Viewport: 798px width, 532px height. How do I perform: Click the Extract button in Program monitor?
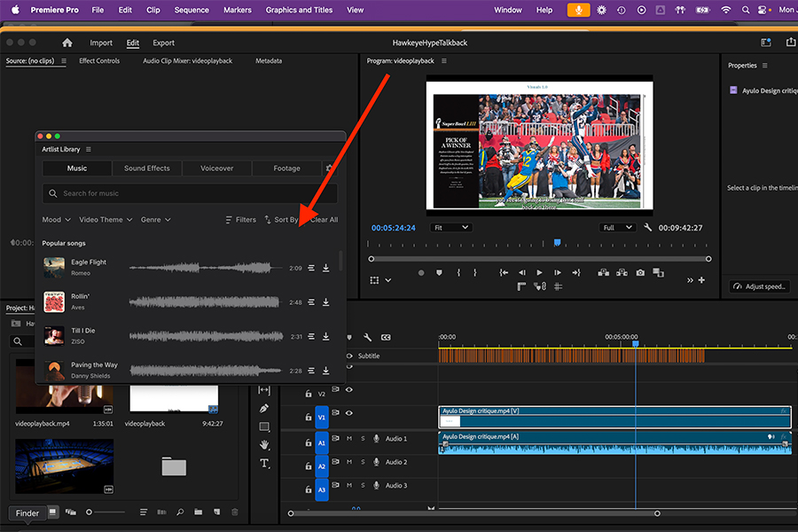622,273
